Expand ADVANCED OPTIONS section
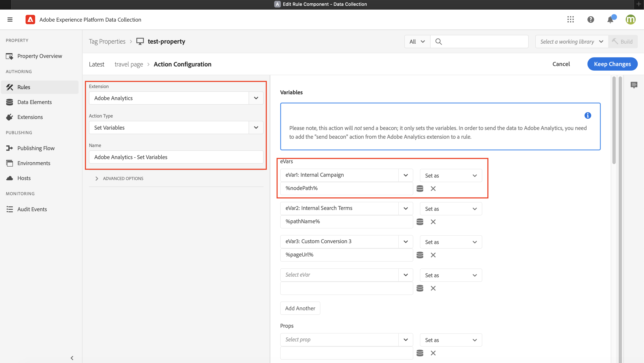644x363 pixels. 119,178
